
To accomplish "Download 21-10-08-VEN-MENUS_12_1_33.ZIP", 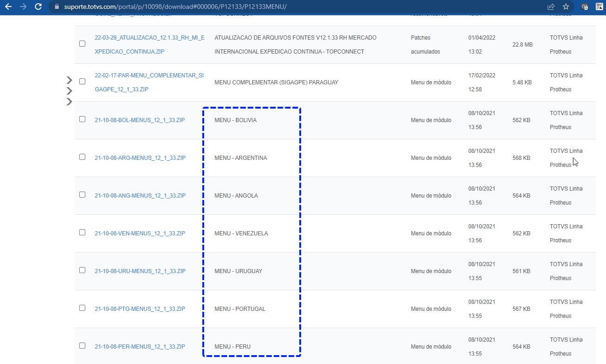I will 140,234.
